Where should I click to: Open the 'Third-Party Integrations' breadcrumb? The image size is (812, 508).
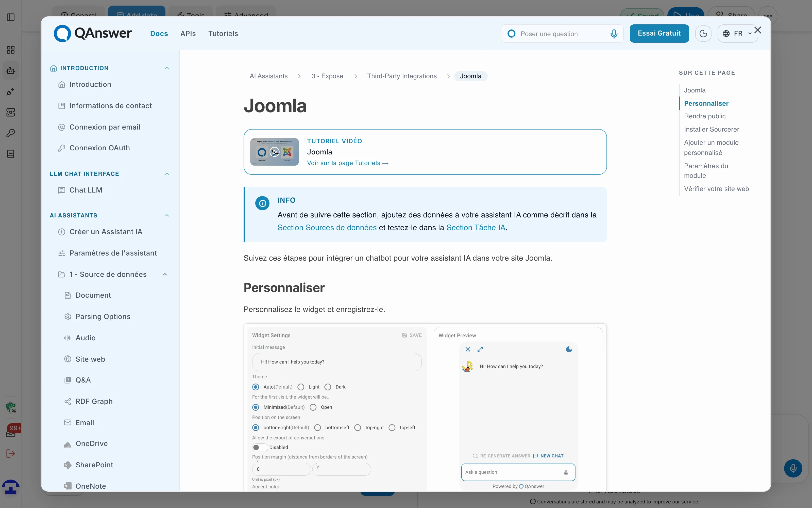(x=402, y=76)
